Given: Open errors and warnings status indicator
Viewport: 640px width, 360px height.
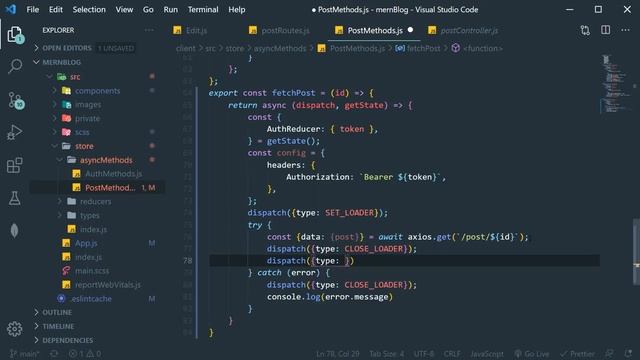Looking at the screenshot, I should tap(85, 354).
